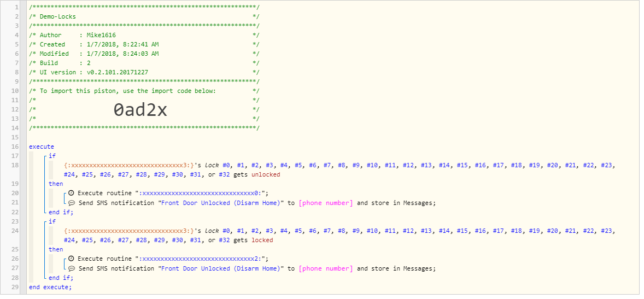Click the 'end execute;' statement
The image size is (644, 299).
tap(50, 287)
